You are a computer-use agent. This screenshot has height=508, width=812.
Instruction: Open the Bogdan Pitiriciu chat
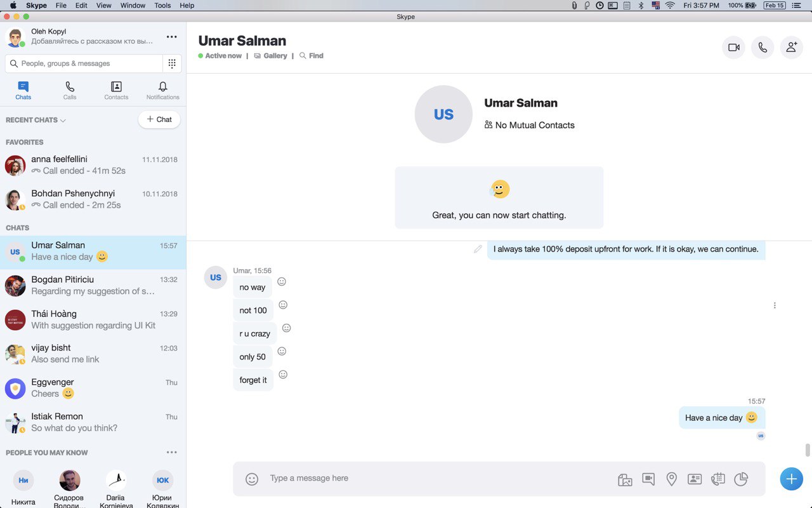click(x=93, y=286)
